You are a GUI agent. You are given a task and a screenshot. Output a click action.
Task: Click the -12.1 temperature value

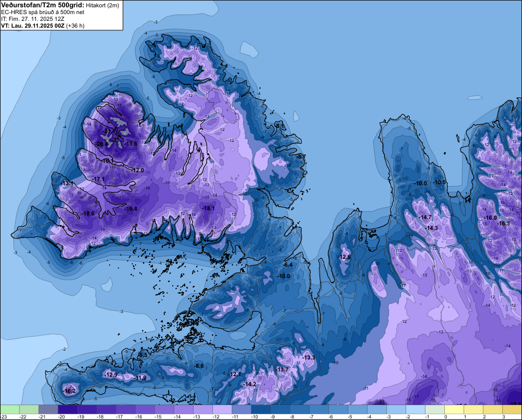click(x=235, y=374)
